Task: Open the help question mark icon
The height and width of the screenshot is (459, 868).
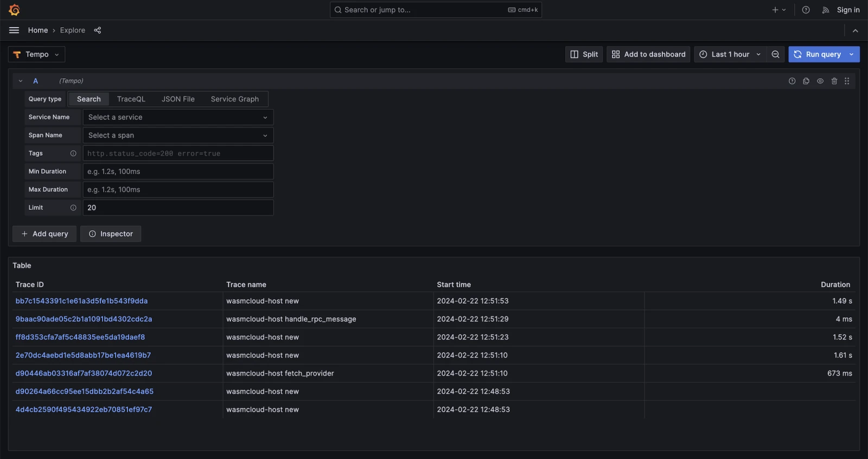Action: pyautogui.click(x=806, y=10)
